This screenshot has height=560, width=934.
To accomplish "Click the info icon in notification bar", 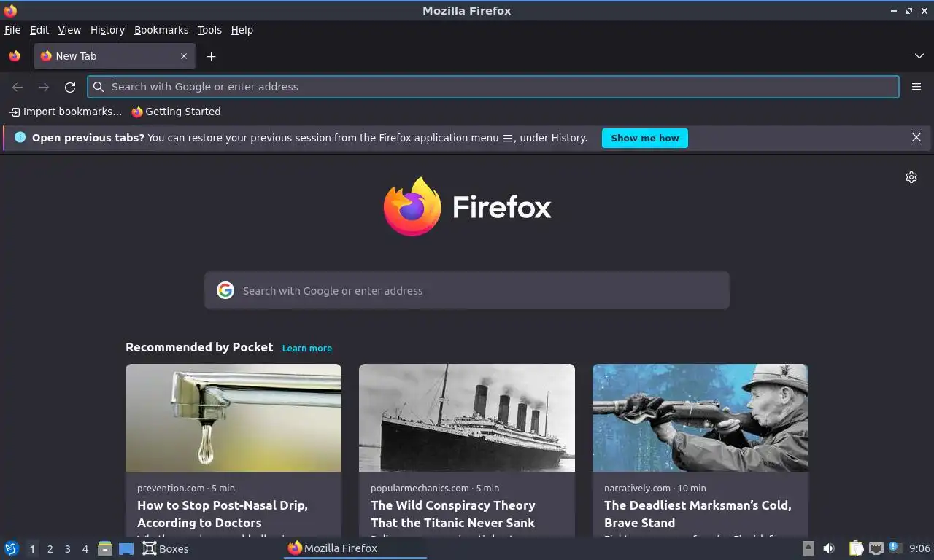I will click(20, 137).
